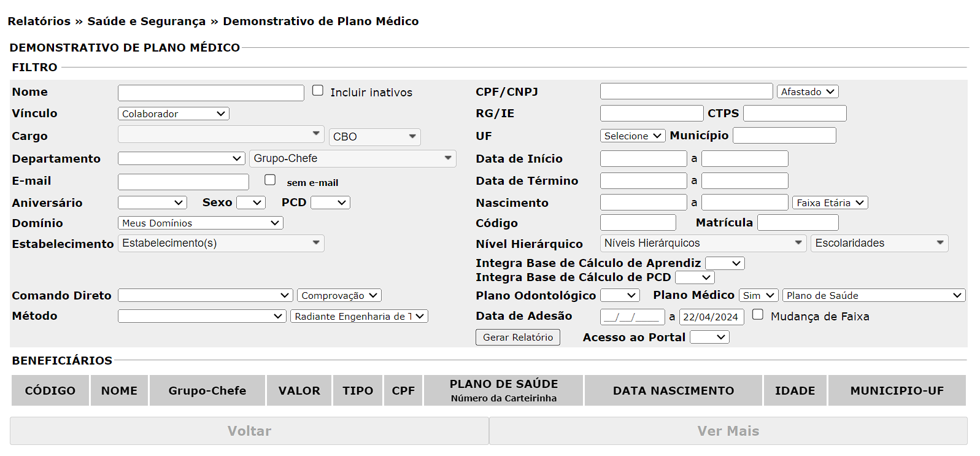Click the Nome input field

pyautogui.click(x=210, y=93)
